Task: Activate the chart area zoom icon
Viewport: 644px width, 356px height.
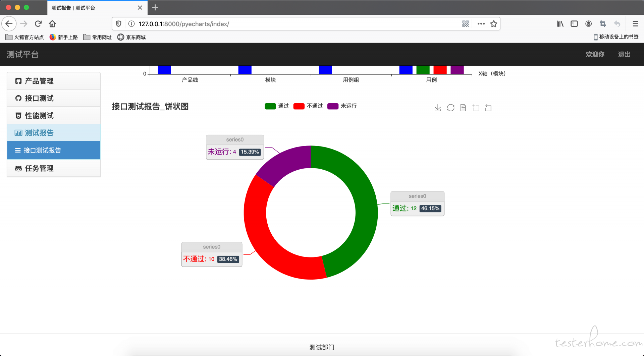Action: point(476,108)
